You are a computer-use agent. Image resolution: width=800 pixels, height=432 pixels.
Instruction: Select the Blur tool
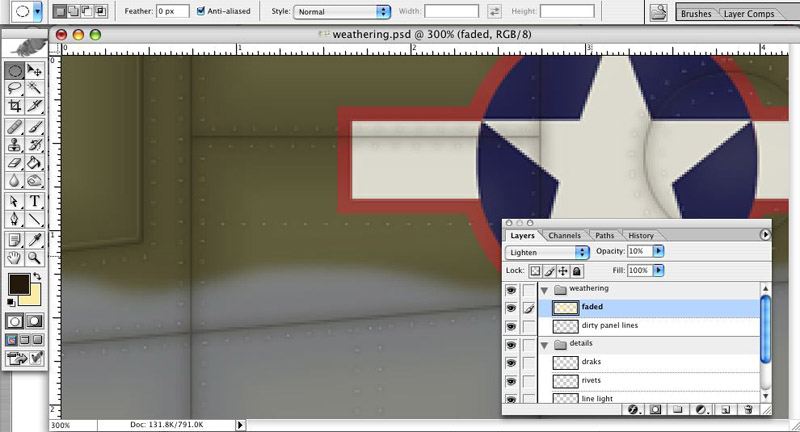(x=15, y=181)
